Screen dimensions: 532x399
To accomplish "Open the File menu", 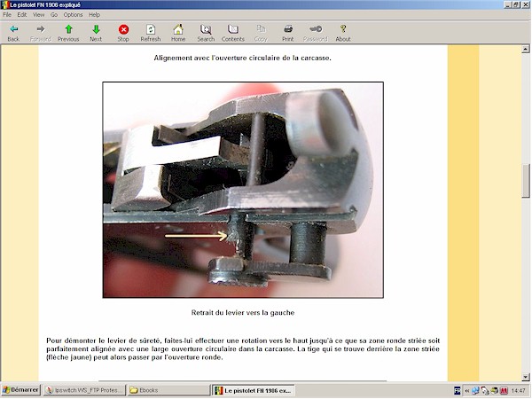I will click(7, 14).
